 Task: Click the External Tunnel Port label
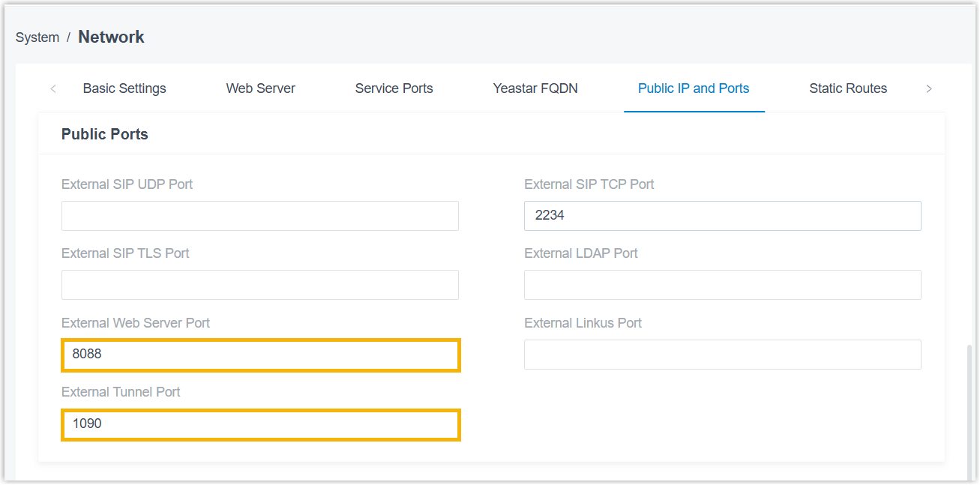[121, 392]
